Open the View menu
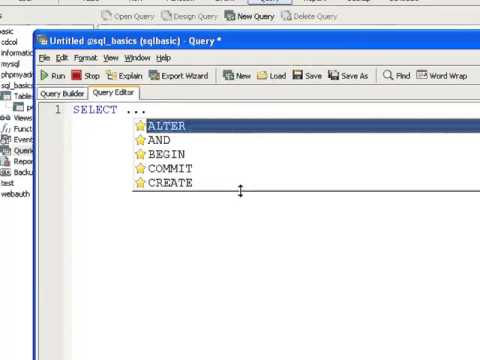 pyautogui.click(x=111, y=58)
